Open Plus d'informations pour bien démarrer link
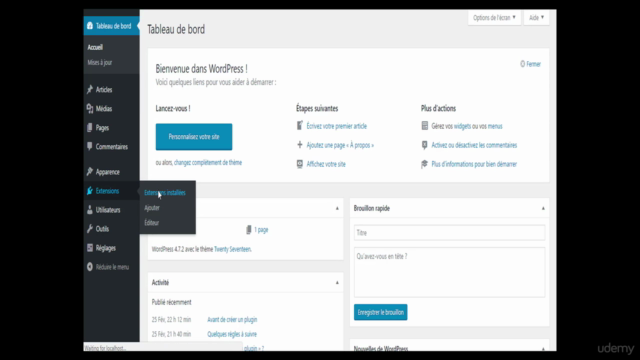 click(474, 164)
